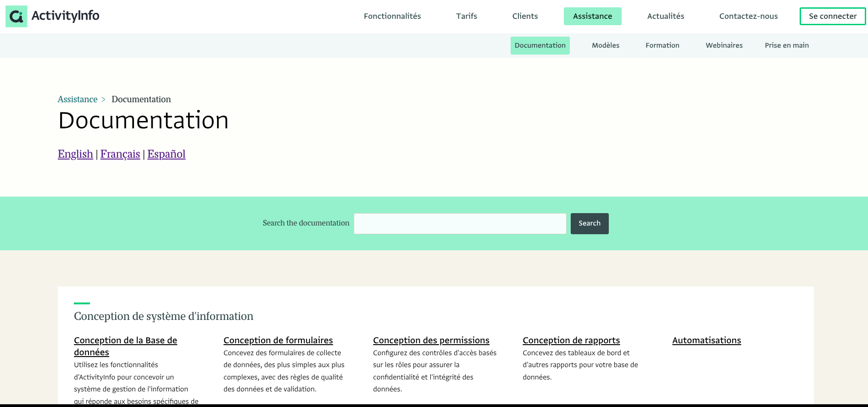Choose Español documentation language
This screenshot has width=868, height=407.
pyautogui.click(x=166, y=154)
